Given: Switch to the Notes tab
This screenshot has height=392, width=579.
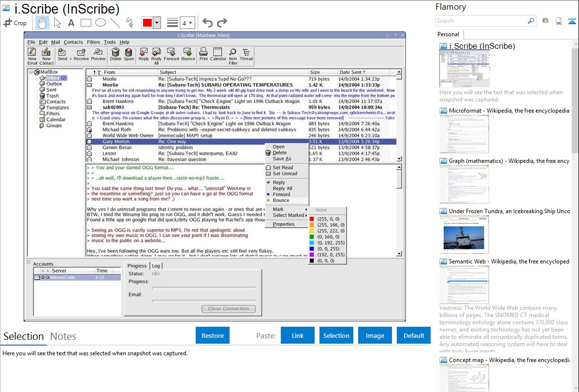Looking at the screenshot, I should [x=63, y=336].
